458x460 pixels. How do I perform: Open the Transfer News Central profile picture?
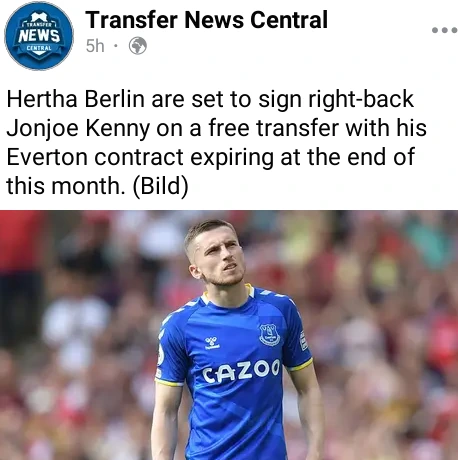pos(39,36)
